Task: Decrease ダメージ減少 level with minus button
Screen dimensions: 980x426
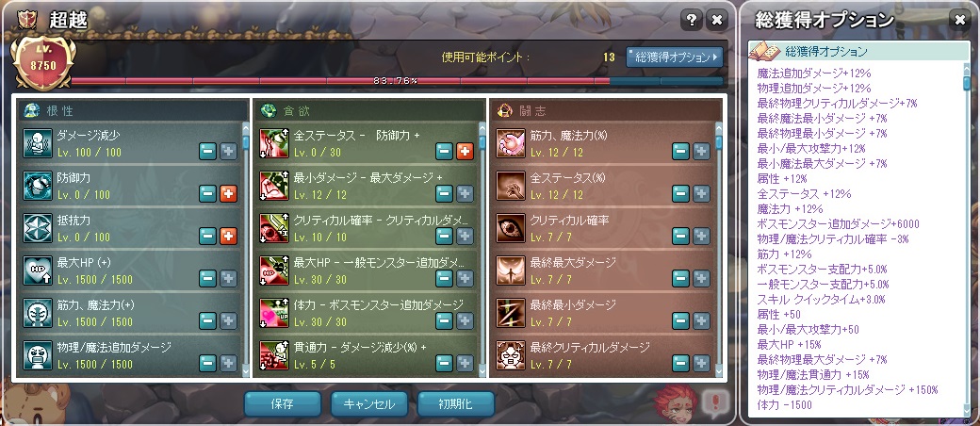Action: (208, 152)
